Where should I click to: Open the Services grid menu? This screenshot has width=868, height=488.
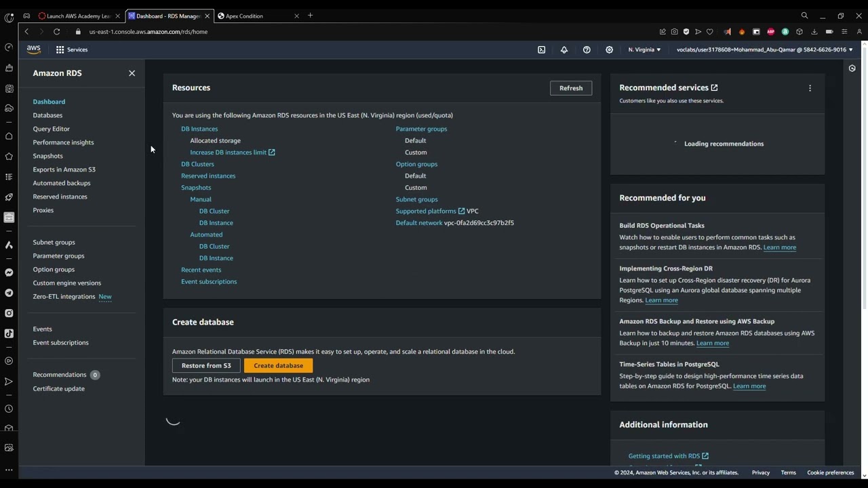pos(71,49)
